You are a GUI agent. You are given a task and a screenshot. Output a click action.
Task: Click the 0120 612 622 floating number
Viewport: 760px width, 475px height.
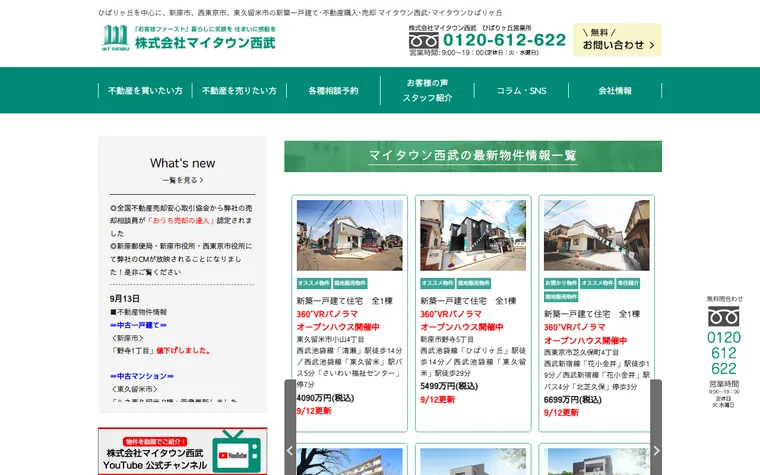(x=724, y=353)
